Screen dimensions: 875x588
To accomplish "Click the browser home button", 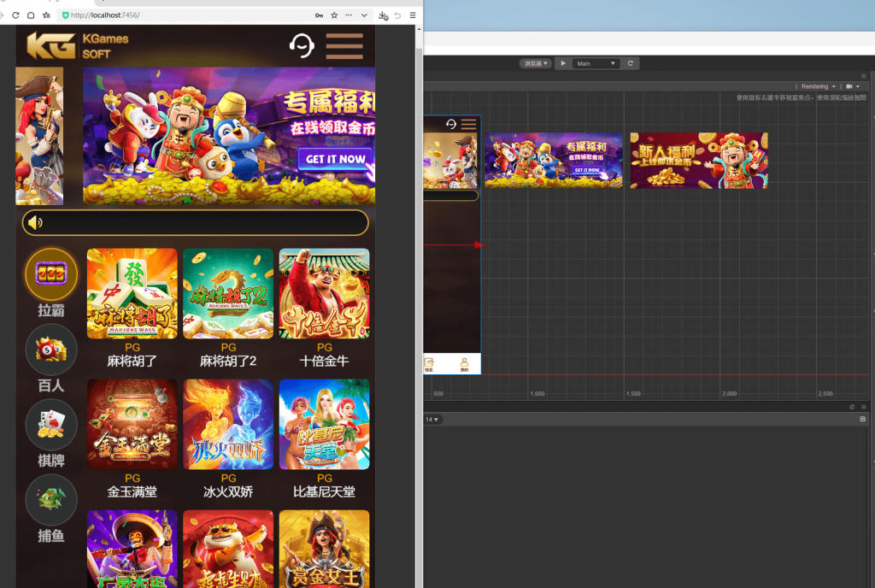I will pyautogui.click(x=31, y=15).
